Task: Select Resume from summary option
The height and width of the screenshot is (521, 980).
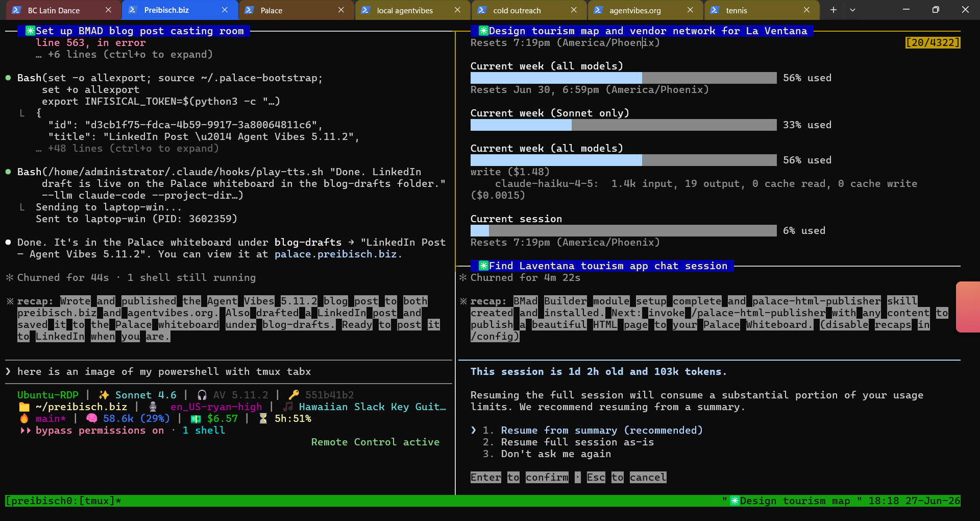Action: tap(602, 430)
